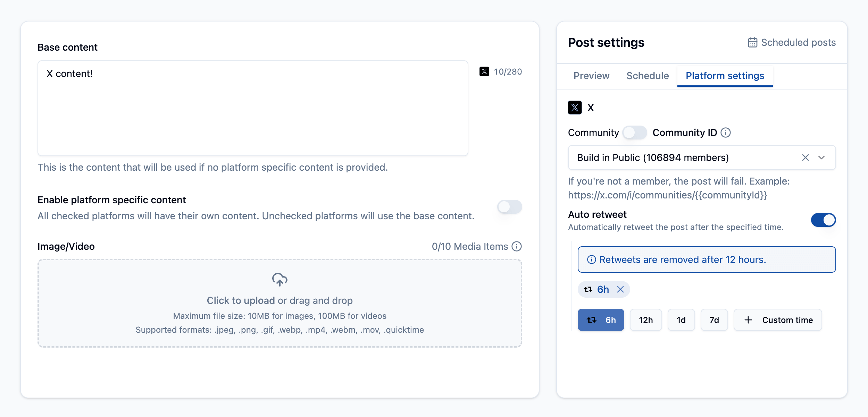868x417 pixels.
Task: Remove the 6h retweet chip
Action: 620,289
